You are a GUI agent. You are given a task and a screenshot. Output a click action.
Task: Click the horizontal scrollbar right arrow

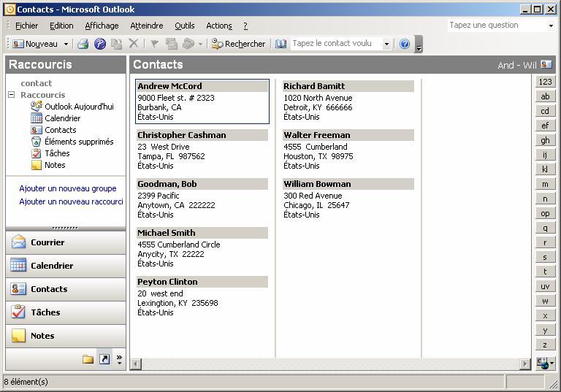525,364
